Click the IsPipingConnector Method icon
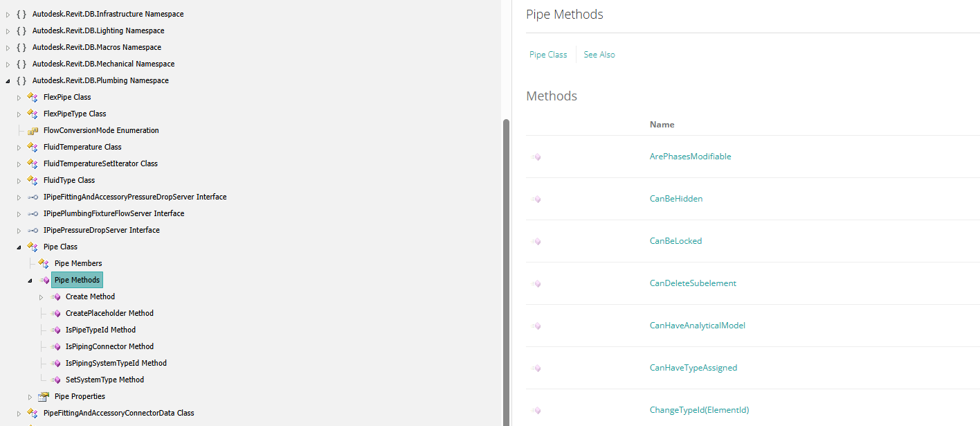 click(55, 346)
